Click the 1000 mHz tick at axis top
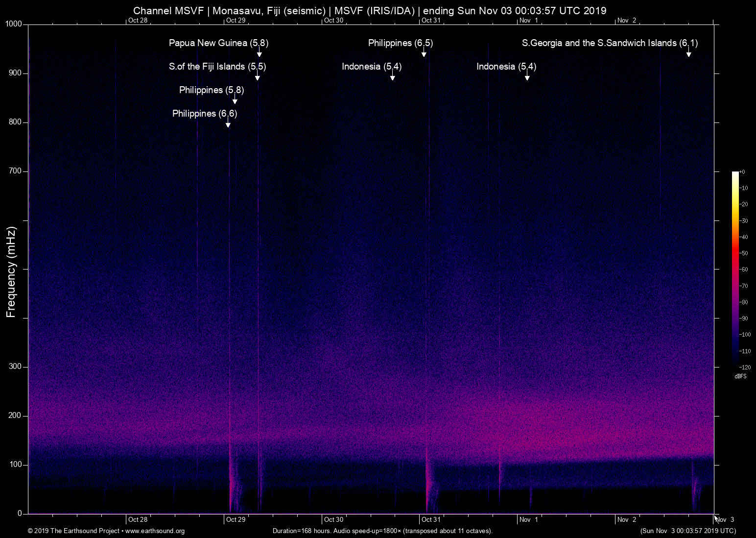Image resolution: width=756 pixels, height=538 pixels. point(13,24)
